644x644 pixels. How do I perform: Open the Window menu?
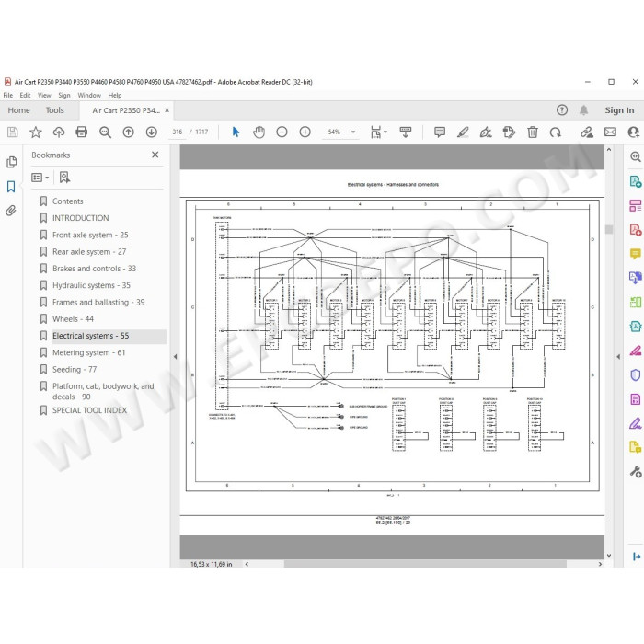coord(89,95)
